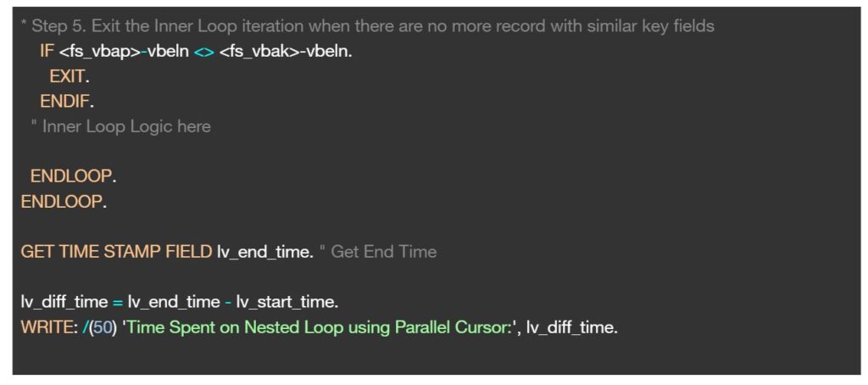Click the outer unindented ENDLOOP statement
The width and height of the screenshot is (868, 385).
(61, 202)
